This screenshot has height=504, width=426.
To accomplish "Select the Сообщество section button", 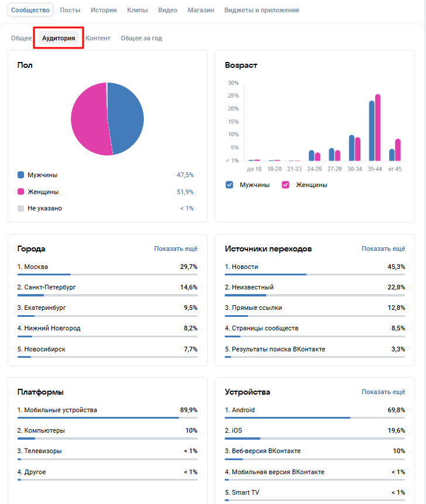I will [30, 10].
